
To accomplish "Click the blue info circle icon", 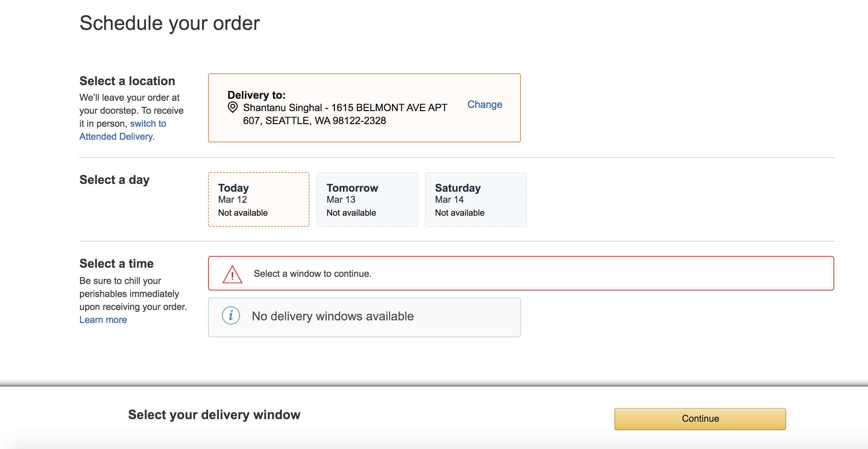I will 231,316.
